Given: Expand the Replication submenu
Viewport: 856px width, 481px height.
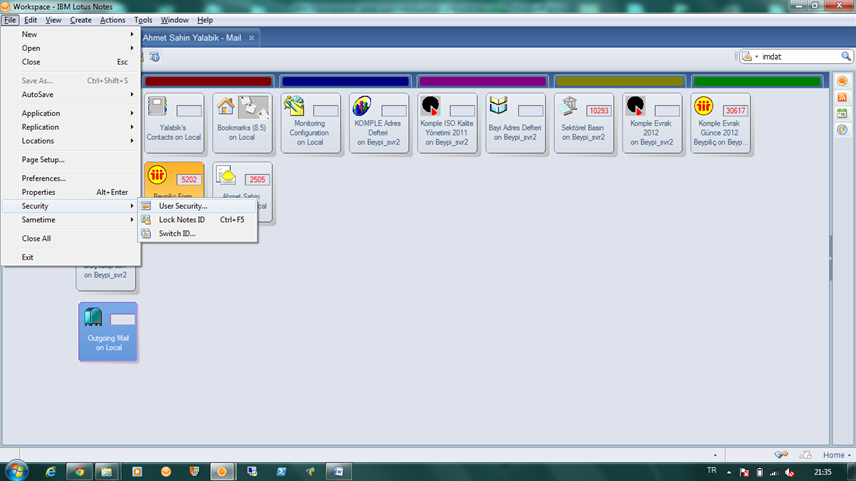Looking at the screenshot, I should 71,127.
